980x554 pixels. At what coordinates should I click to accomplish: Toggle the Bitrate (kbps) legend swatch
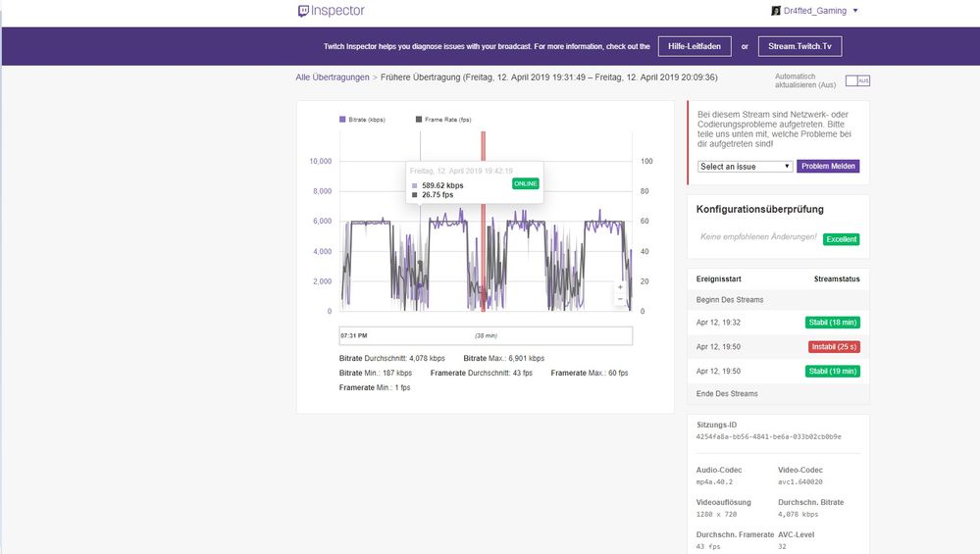point(342,120)
